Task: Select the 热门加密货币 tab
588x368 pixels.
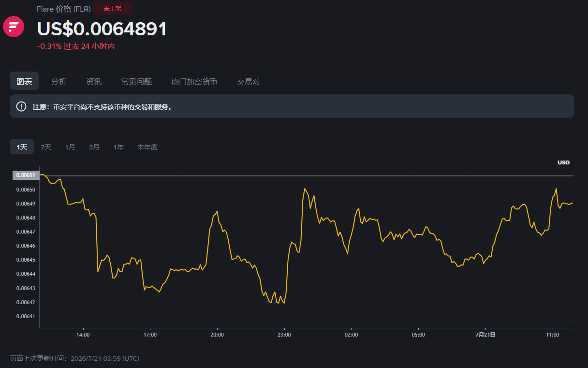Action: (x=194, y=81)
